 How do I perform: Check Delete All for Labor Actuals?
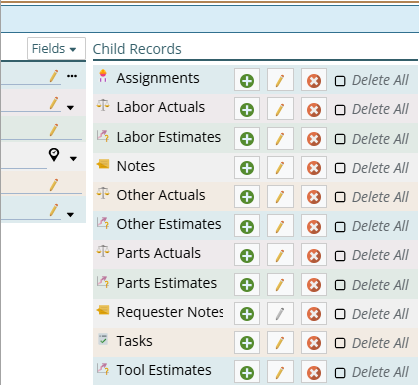[340, 110]
